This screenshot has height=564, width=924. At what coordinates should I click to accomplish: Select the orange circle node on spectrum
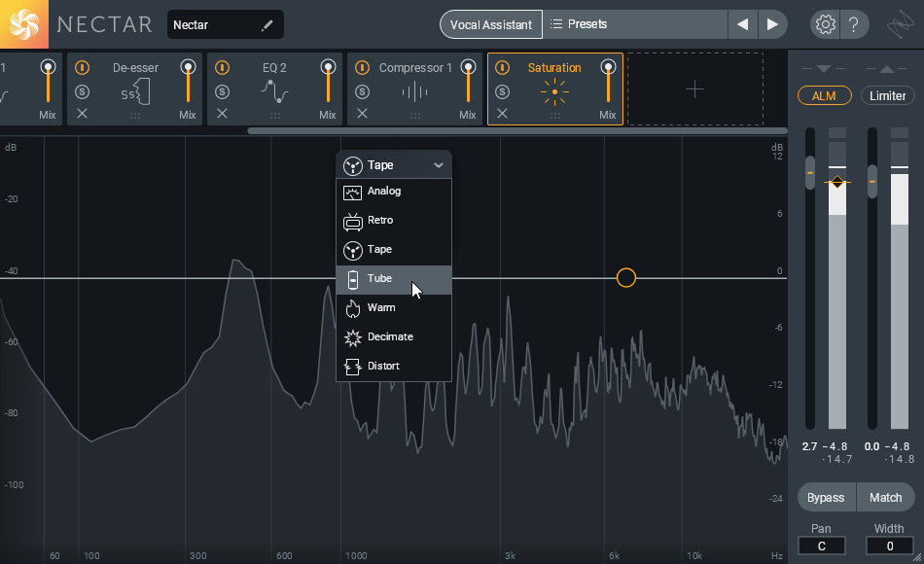pyautogui.click(x=625, y=277)
